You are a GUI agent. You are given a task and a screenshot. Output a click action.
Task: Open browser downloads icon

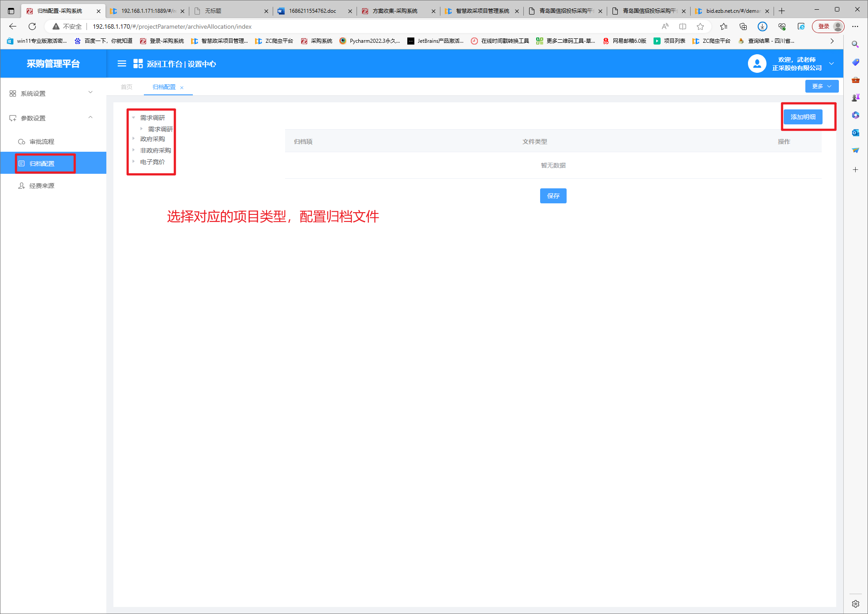click(762, 26)
